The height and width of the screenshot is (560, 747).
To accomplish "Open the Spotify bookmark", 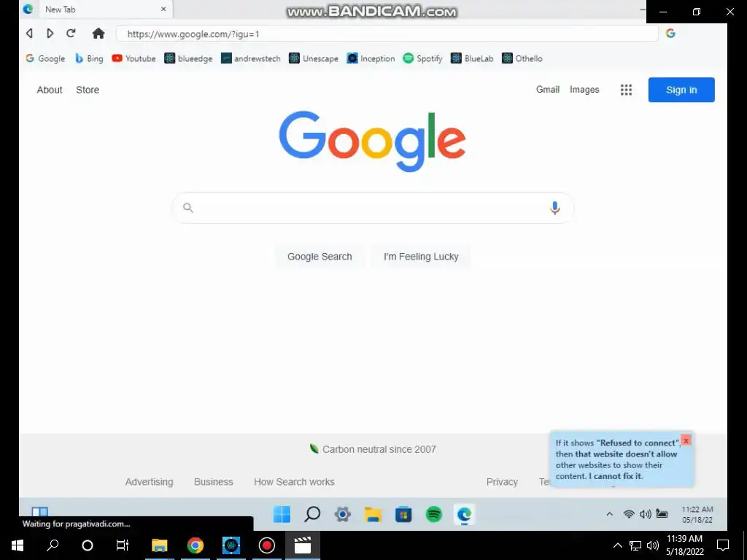I will pyautogui.click(x=423, y=58).
